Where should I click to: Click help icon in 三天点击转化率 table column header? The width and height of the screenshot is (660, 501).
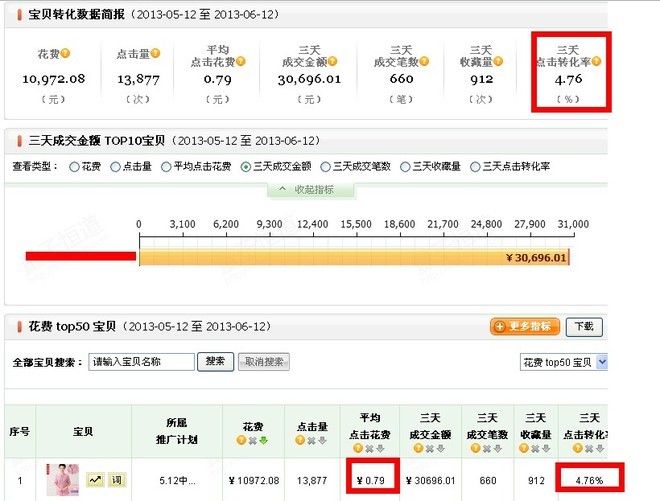click(x=578, y=448)
